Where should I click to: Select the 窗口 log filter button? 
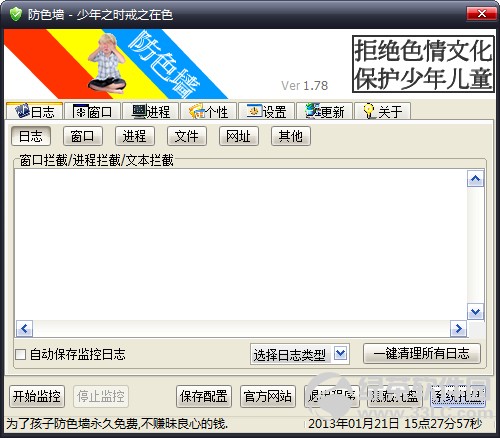click(83, 136)
